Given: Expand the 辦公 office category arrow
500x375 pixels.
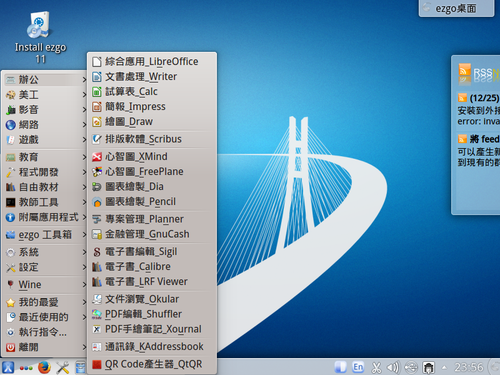Looking at the screenshot, I should (84, 80).
